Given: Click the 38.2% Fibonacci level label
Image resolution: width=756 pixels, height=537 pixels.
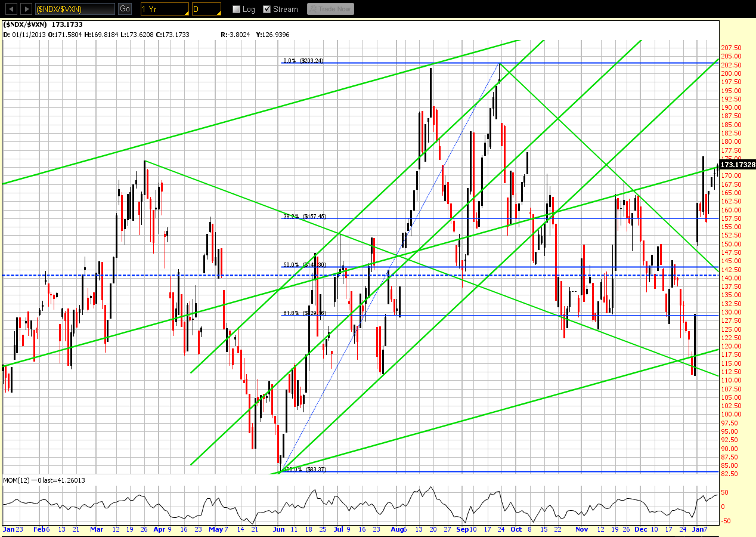Looking at the screenshot, I should (303, 217).
